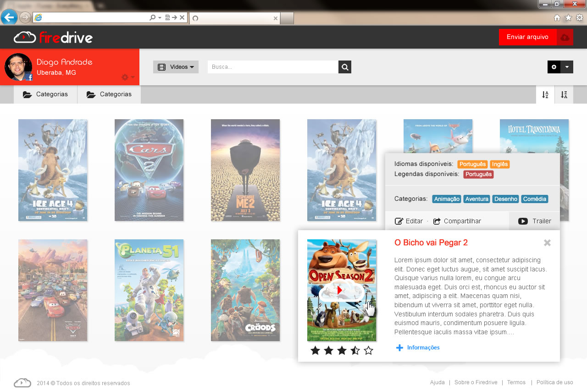Click inside the Busca search field
This screenshot has height=392, width=587.
pos(273,67)
